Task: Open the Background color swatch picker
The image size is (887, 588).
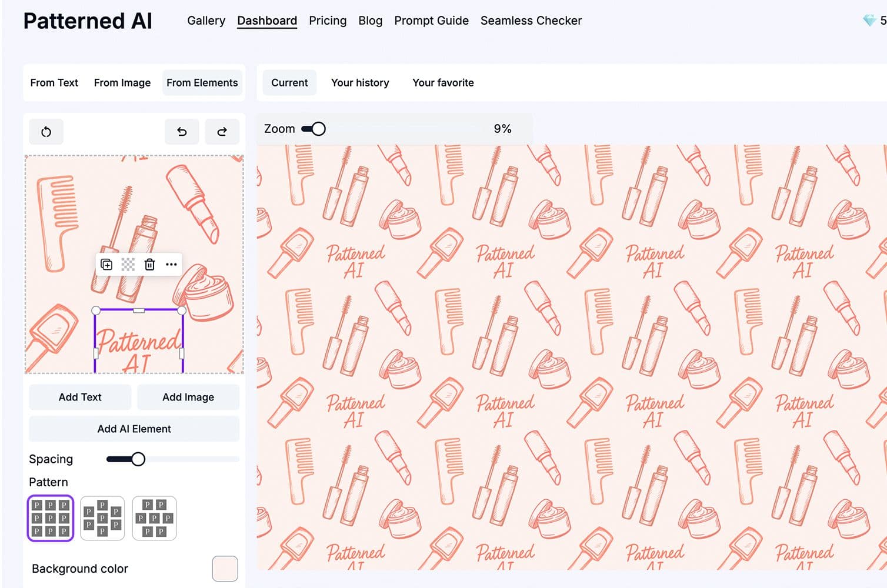Action: 225,568
